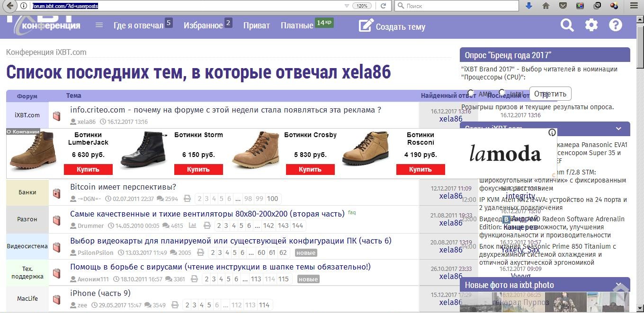
Task: Click новые badge in Помощь в борьбе row
Action: 308,279
